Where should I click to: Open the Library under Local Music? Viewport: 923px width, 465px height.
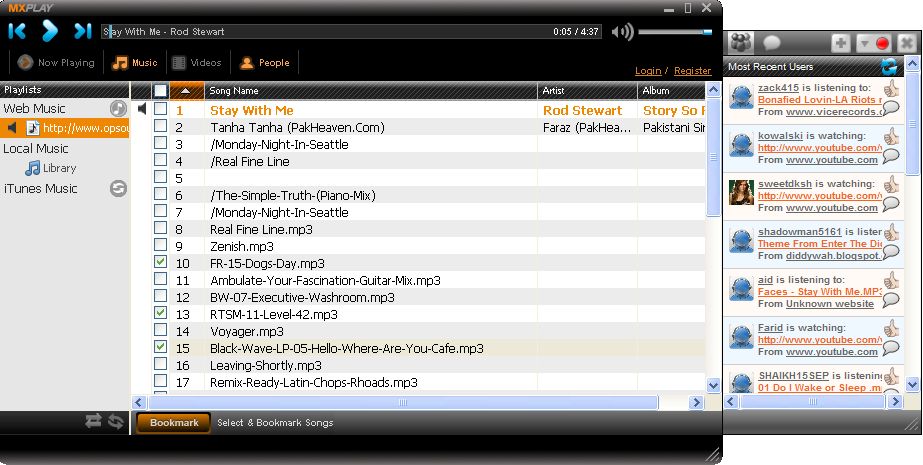[x=51, y=168]
